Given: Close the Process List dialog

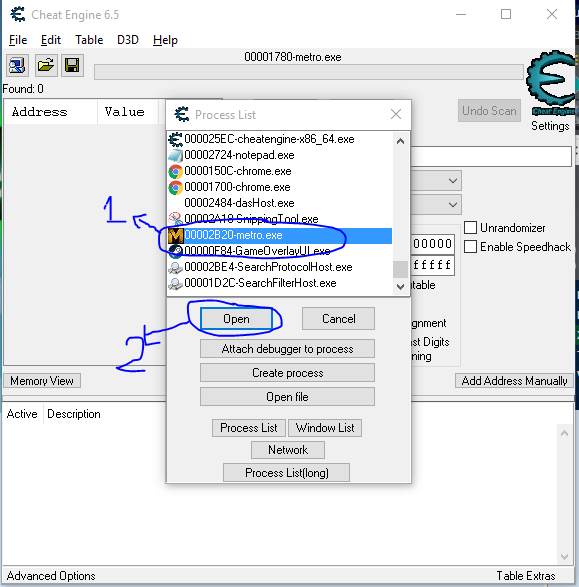Looking at the screenshot, I should [396, 114].
